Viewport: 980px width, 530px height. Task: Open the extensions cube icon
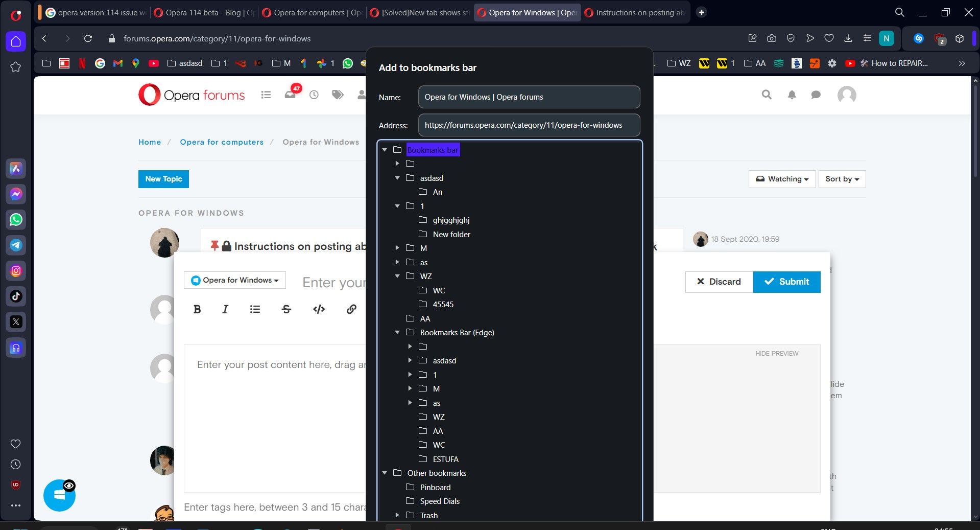960,38
